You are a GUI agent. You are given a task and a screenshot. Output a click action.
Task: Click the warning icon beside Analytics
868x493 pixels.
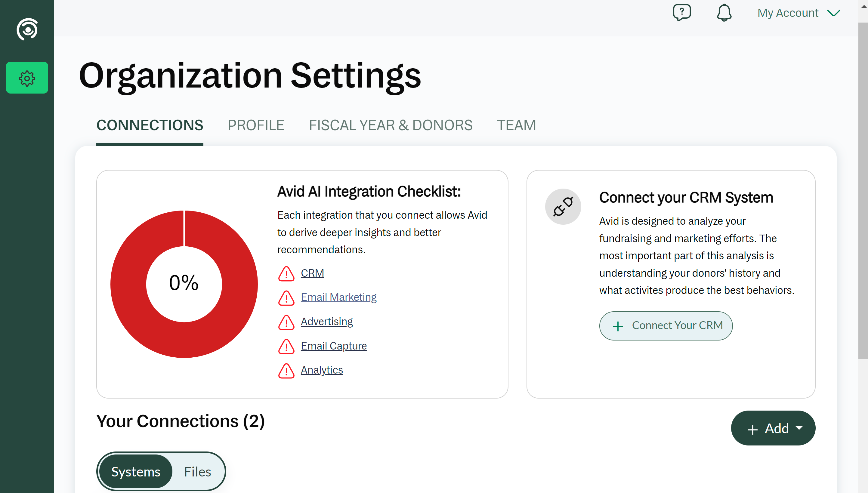[x=286, y=371]
